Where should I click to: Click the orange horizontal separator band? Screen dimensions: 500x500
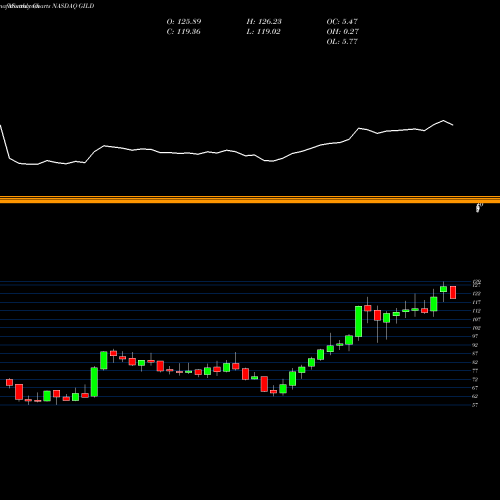(x=250, y=200)
